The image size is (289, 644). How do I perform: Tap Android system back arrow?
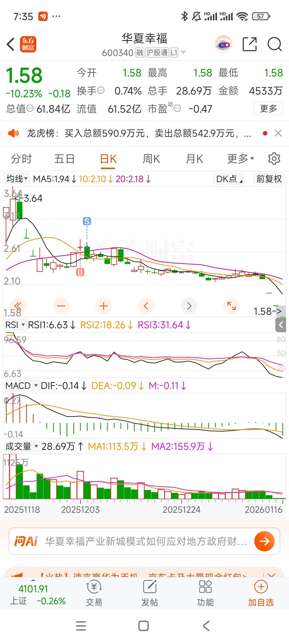[x=206, y=626]
